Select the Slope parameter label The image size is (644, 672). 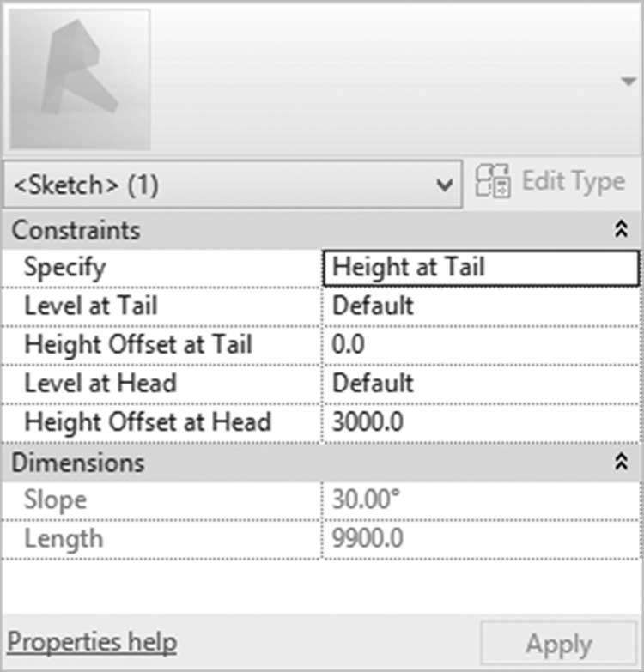(55, 500)
